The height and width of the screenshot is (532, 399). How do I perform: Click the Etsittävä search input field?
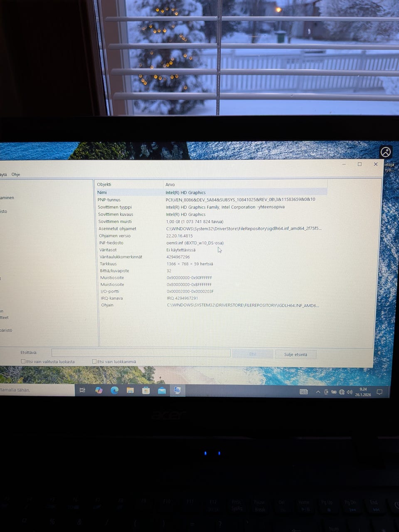(140, 353)
